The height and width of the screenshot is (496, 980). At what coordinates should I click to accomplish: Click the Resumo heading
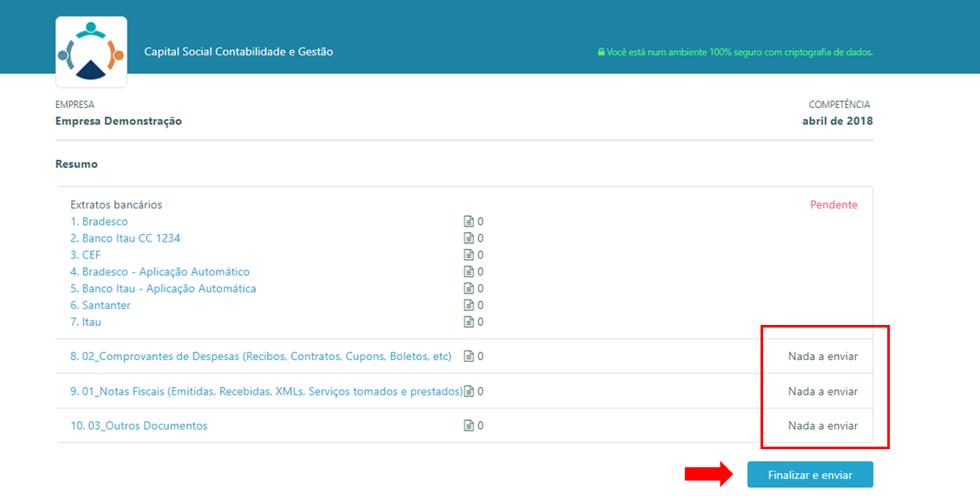click(77, 164)
